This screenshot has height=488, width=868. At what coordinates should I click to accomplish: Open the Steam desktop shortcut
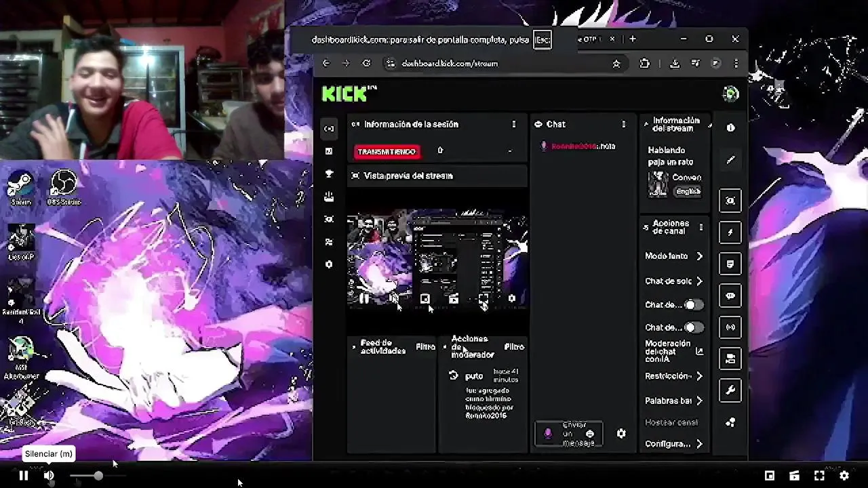pos(20,188)
